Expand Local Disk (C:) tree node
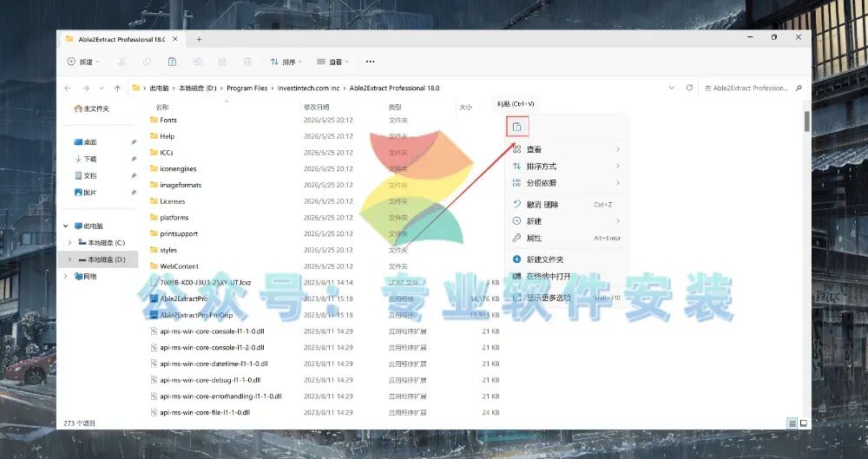This screenshot has height=459, width=868. pyautogui.click(x=69, y=242)
